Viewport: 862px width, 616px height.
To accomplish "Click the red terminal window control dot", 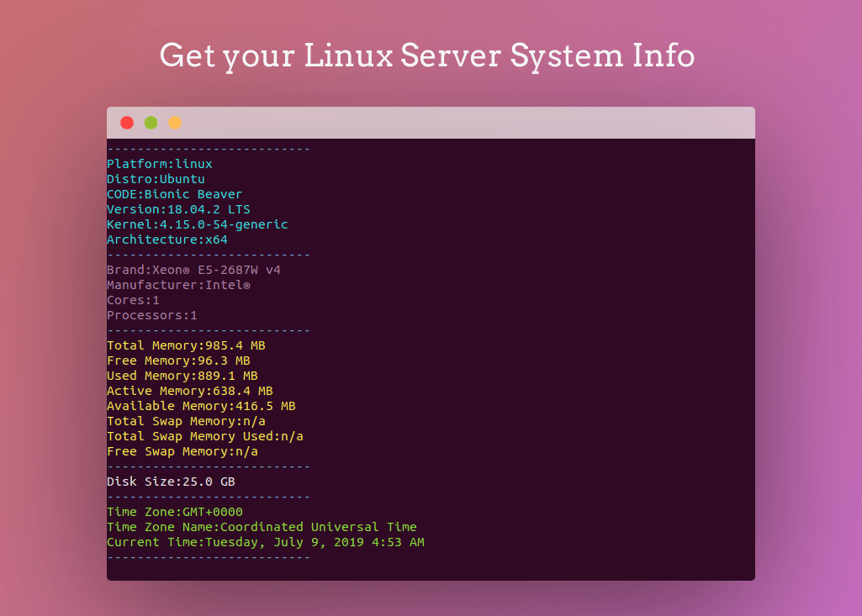I will pyautogui.click(x=126, y=122).
